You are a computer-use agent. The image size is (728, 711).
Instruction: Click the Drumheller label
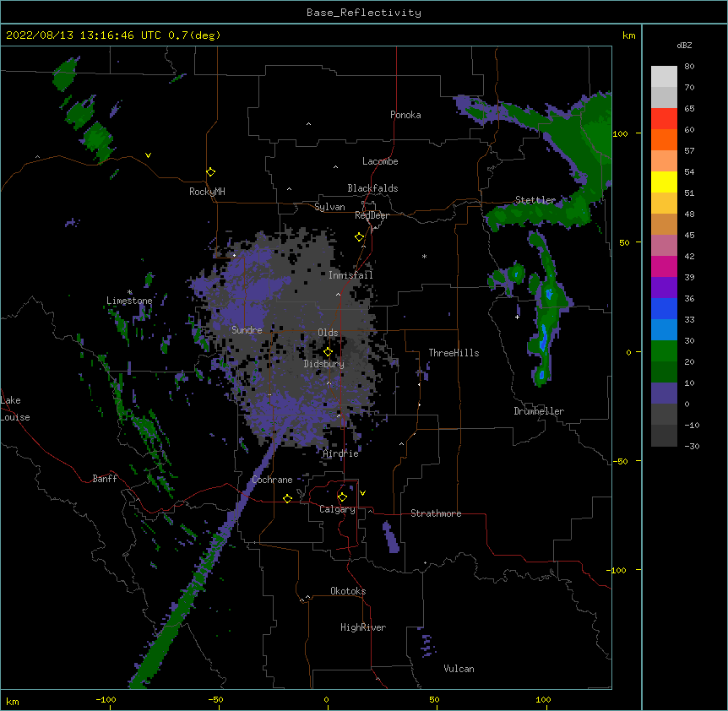[x=539, y=411]
